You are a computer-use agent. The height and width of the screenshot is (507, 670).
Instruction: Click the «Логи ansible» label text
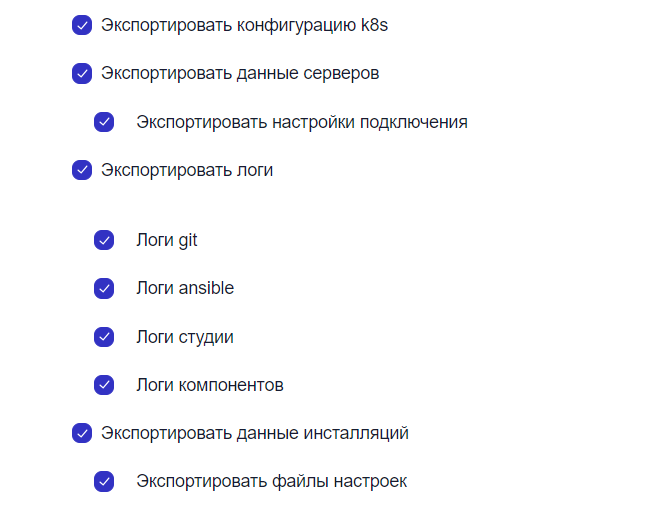pyautogui.click(x=185, y=288)
